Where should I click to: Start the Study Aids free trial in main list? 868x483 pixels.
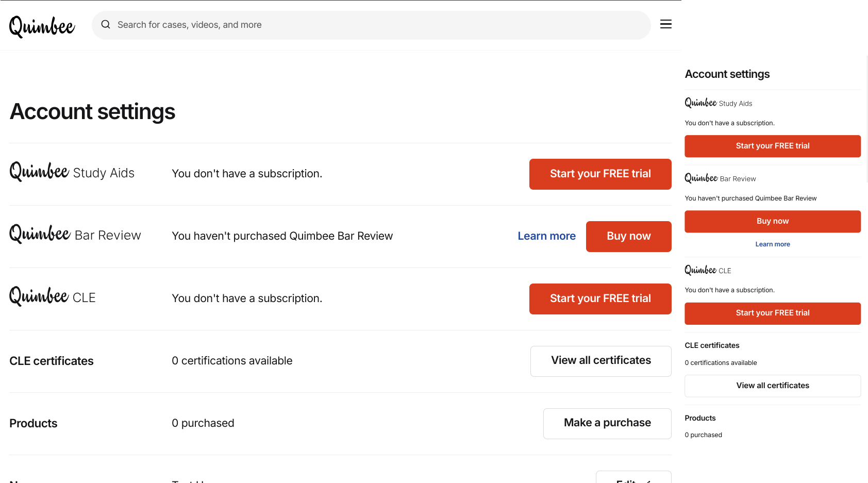point(600,174)
